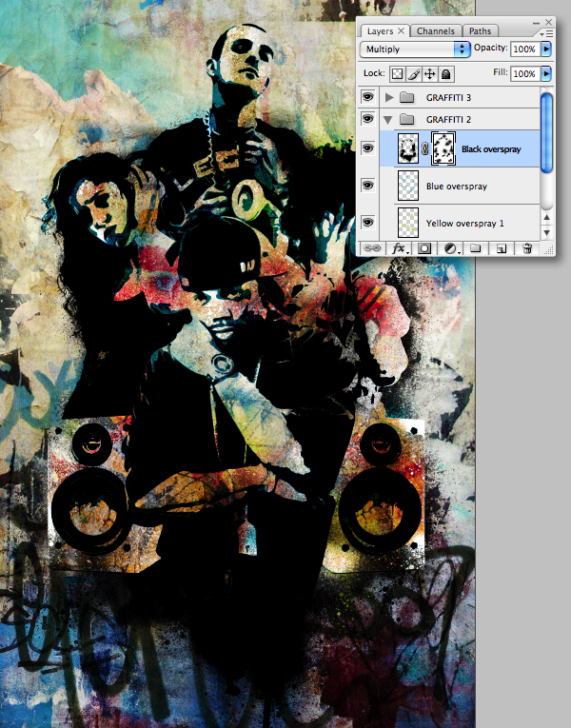The width and height of the screenshot is (571, 728).
Task: Toggle visibility of Black overspray layer
Action: (x=368, y=148)
